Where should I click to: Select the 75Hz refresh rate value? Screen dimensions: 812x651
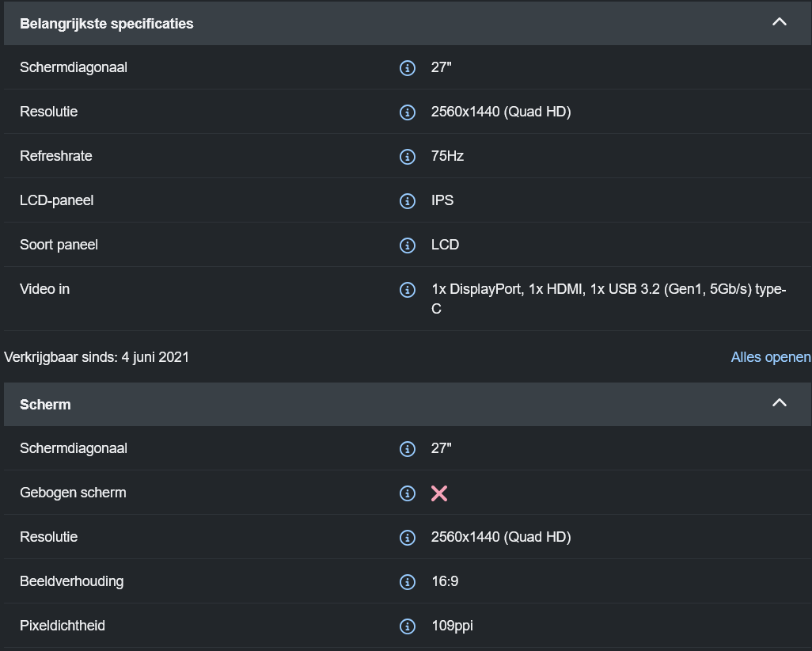[447, 156]
